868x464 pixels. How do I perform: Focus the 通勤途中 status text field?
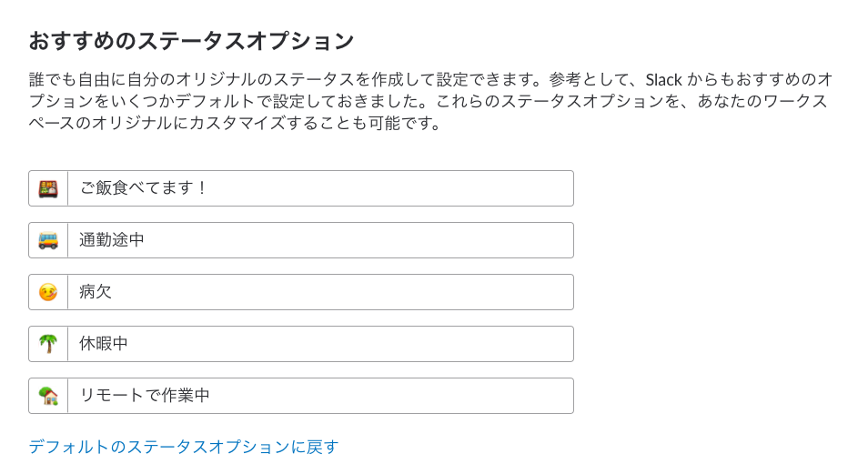(x=320, y=240)
